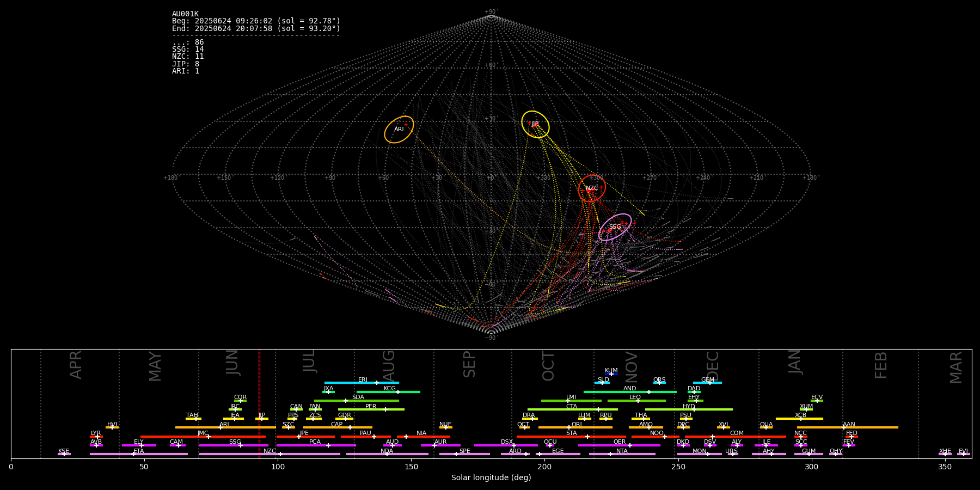Click the STA shower label in timeline
The image size is (980, 490).
click(572, 433)
